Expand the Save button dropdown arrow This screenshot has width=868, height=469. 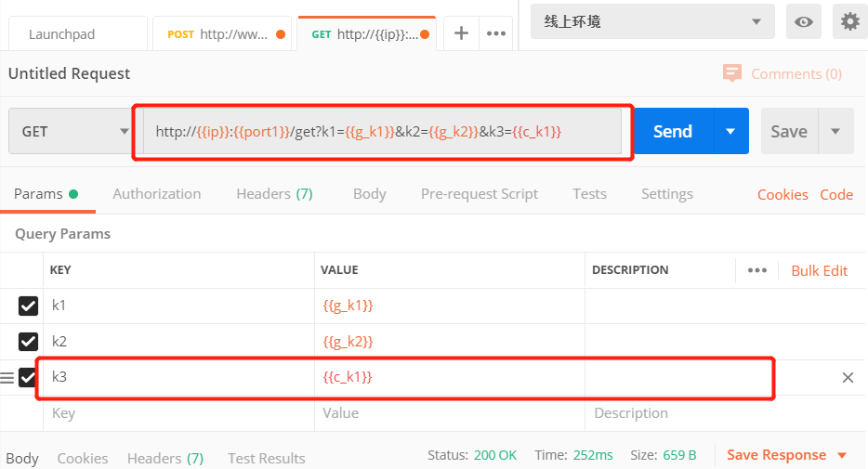(835, 131)
